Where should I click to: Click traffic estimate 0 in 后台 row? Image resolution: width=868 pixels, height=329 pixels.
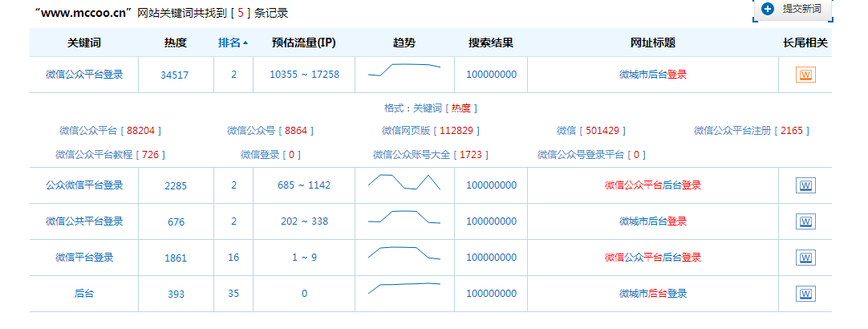304,293
